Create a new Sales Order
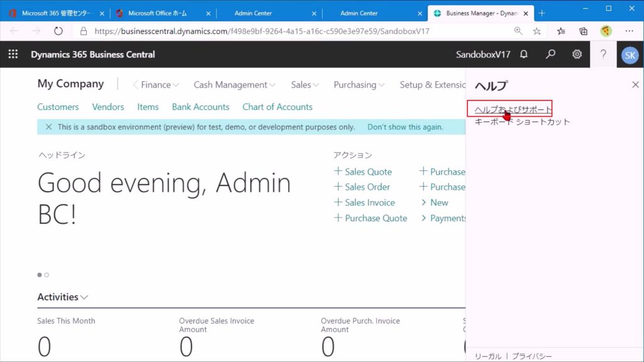Screen dimensions: 644x362 (x=362, y=187)
